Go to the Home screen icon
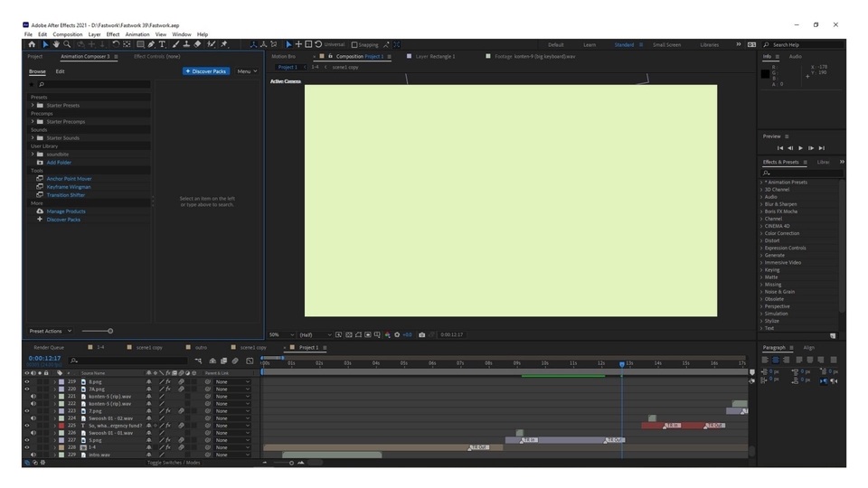The width and height of the screenshot is (868, 488). coord(32,44)
